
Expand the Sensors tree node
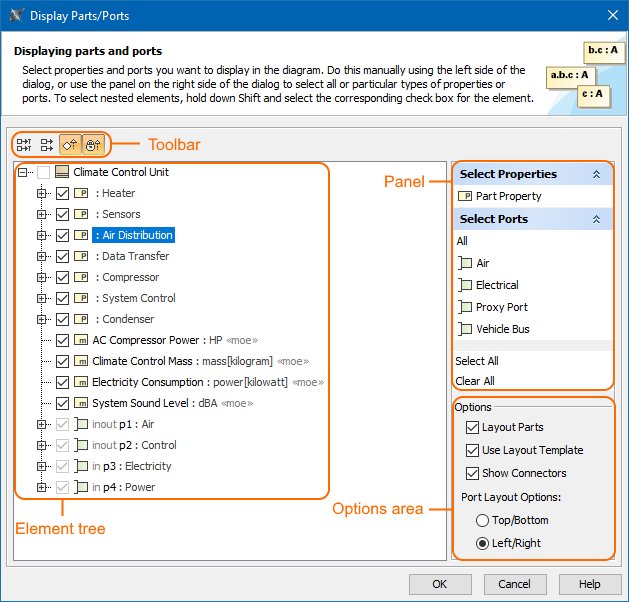(x=42, y=214)
